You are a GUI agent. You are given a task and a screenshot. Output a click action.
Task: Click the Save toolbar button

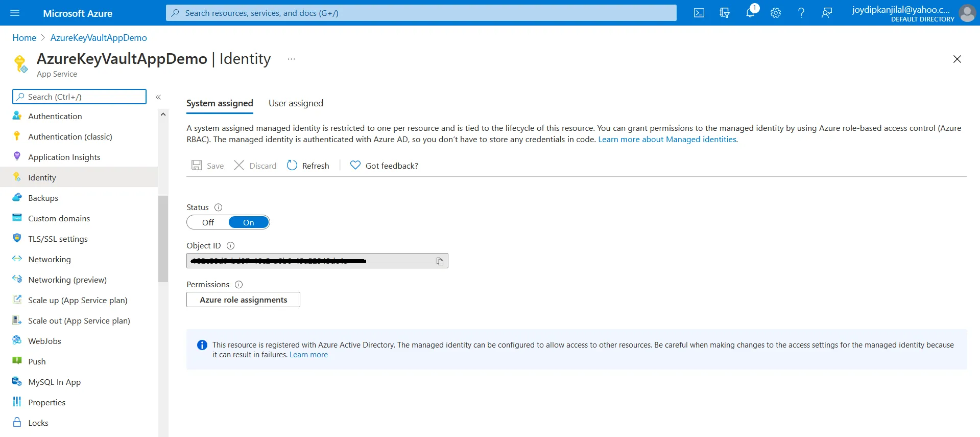point(207,166)
